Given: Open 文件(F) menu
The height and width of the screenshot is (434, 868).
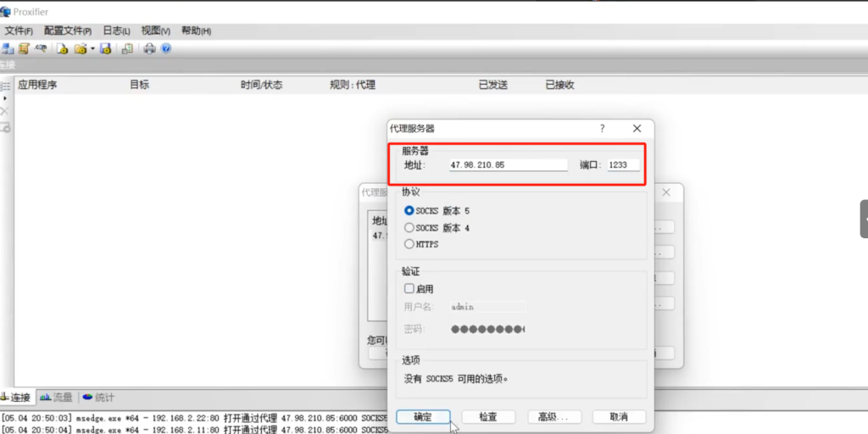Looking at the screenshot, I should tap(19, 31).
